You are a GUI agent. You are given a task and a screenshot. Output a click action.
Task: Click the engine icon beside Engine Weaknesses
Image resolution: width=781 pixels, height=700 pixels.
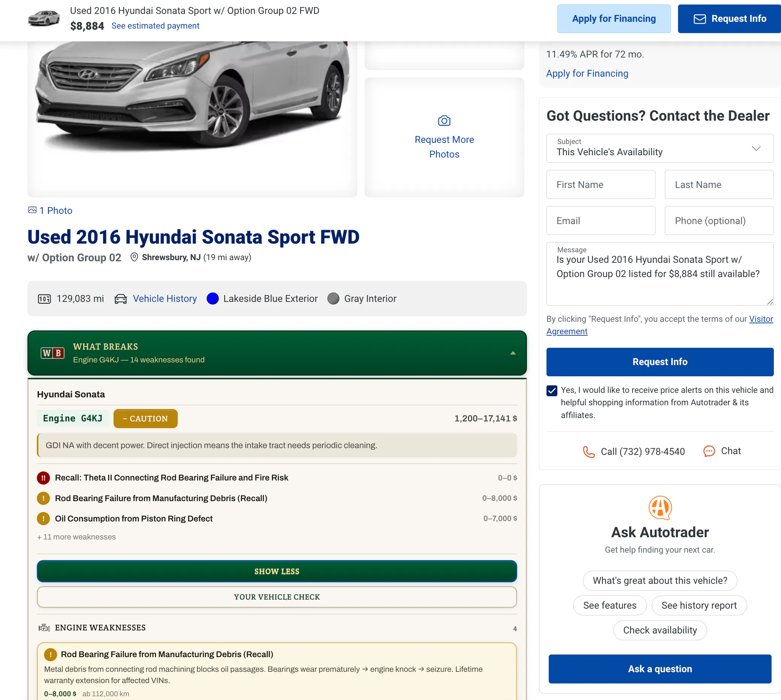pos(44,628)
